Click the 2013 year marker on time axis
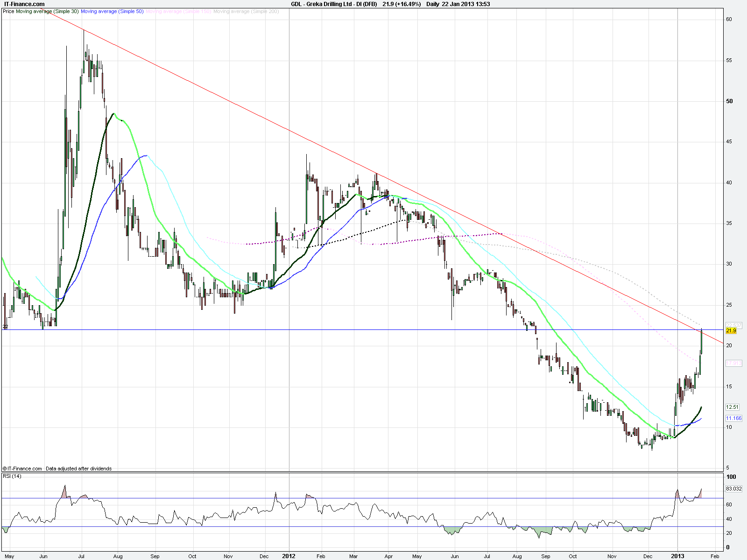The width and height of the screenshot is (747, 560). pyautogui.click(x=677, y=556)
